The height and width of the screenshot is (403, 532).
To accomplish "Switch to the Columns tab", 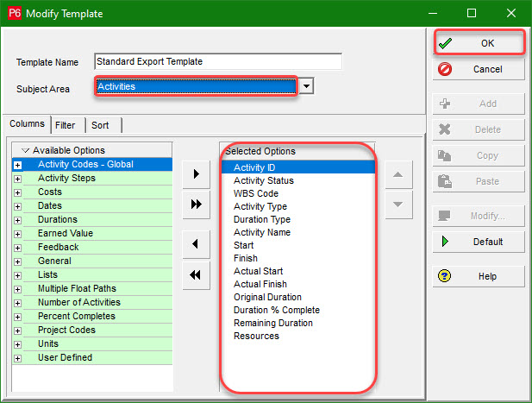I will coord(27,123).
